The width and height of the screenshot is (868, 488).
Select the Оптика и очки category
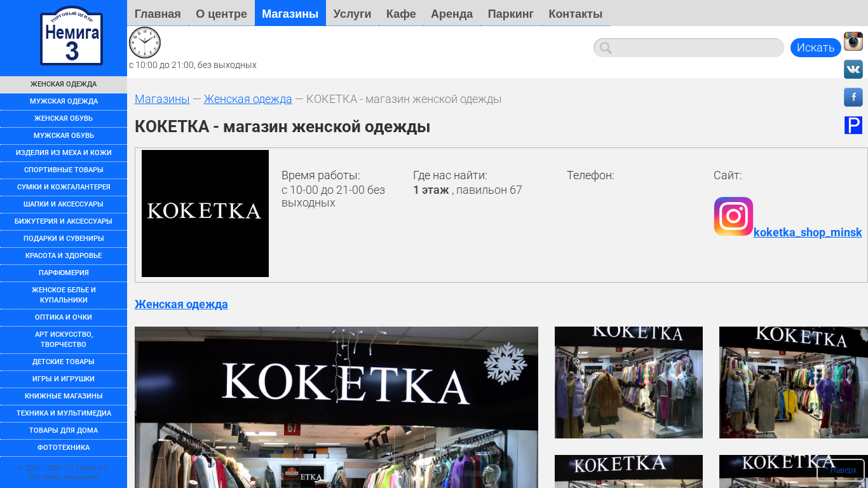pyautogui.click(x=64, y=318)
